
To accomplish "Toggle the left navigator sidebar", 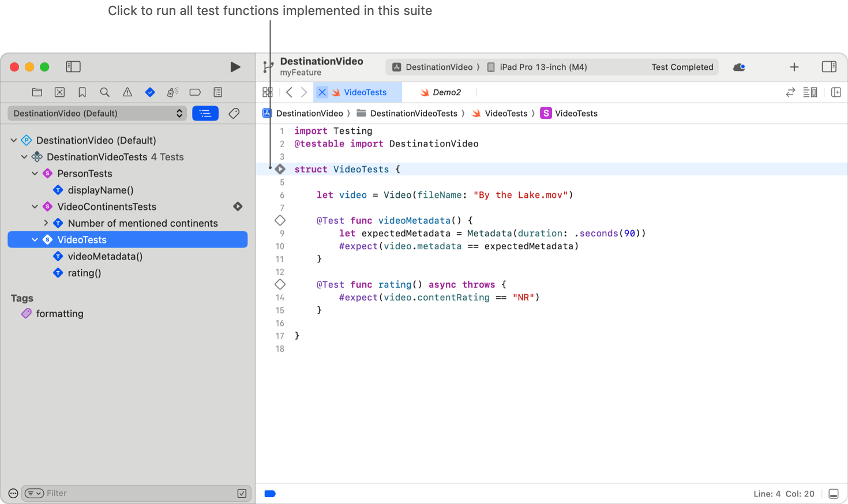I will [x=73, y=67].
